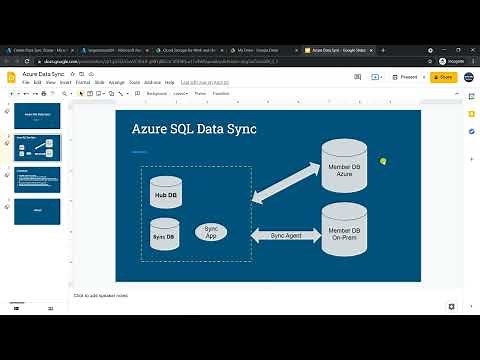The image size is (480, 360).
Task: Open the Google Slides home icon
Action: pos(11,77)
